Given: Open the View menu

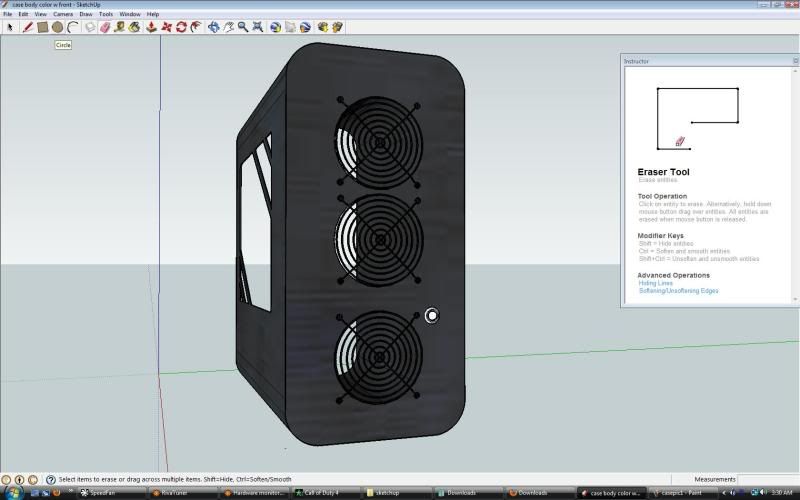Looking at the screenshot, I should 41,14.
